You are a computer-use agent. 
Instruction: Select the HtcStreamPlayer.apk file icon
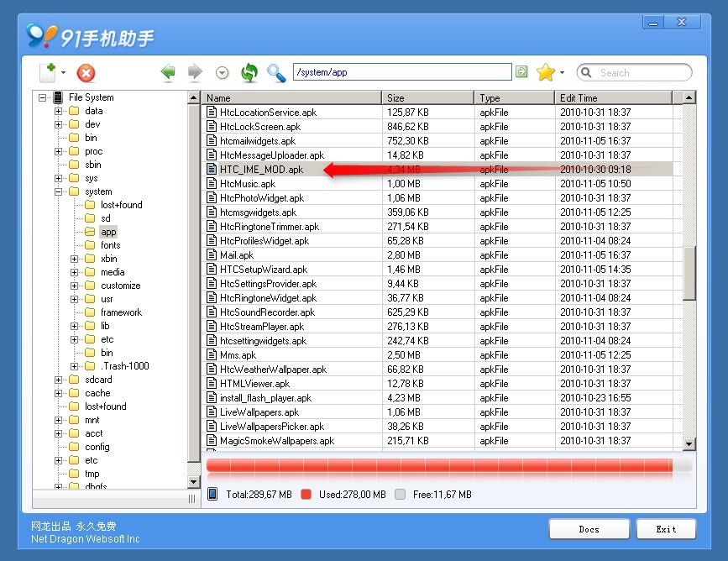212,327
